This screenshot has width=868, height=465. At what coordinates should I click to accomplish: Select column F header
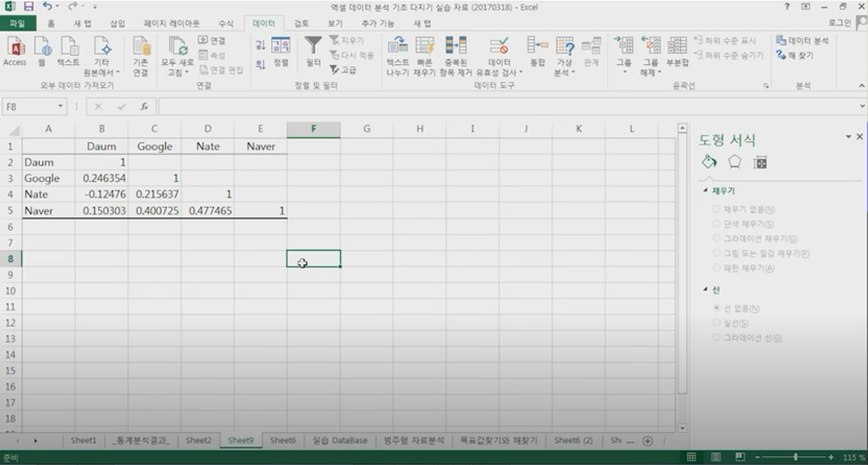click(313, 129)
